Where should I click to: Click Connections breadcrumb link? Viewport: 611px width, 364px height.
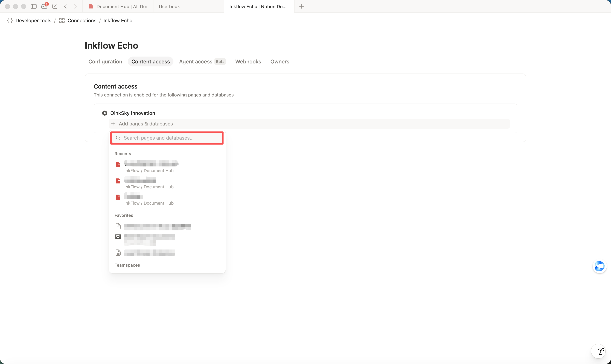[x=82, y=20]
